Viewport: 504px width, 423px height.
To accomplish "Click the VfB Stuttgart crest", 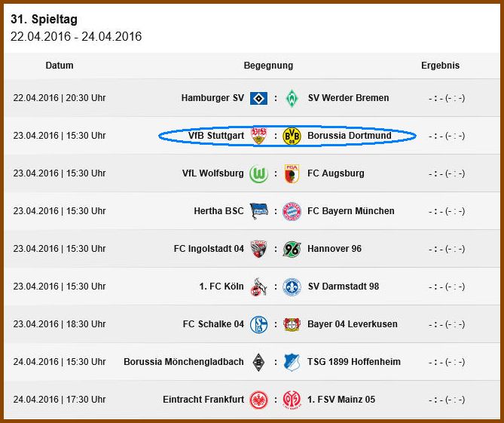I will (x=258, y=136).
